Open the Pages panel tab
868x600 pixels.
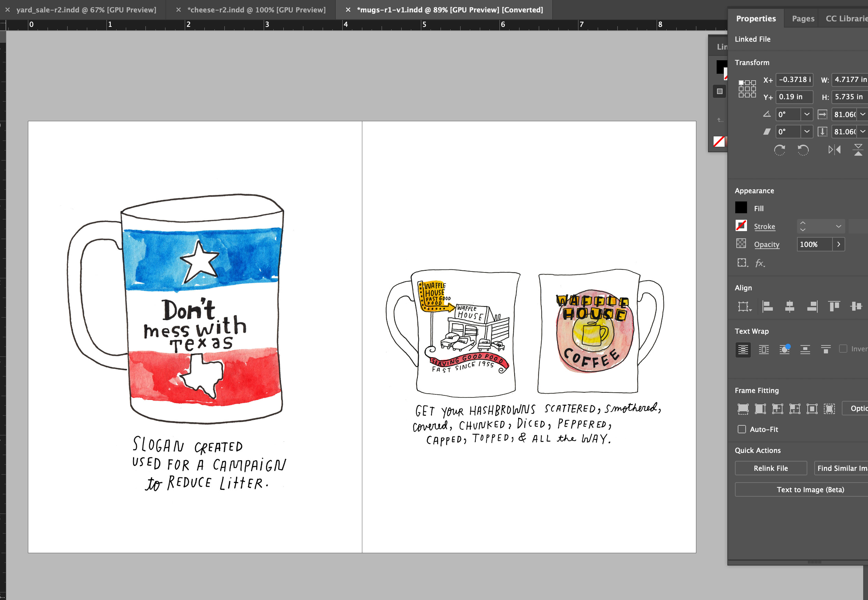[803, 18]
